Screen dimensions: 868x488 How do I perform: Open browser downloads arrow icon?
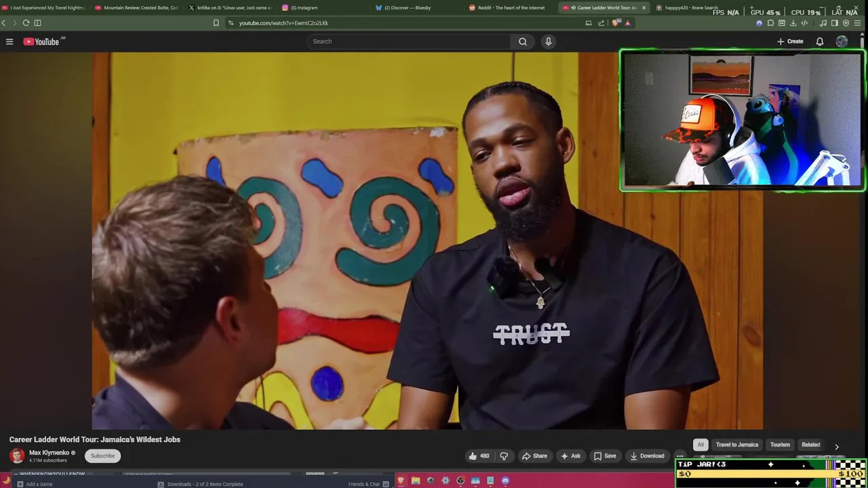point(793,23)
